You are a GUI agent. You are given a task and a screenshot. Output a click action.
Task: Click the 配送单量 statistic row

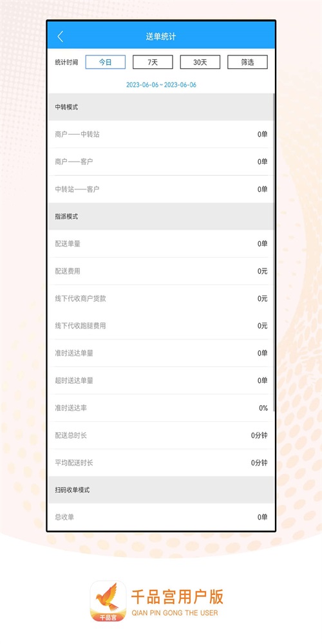[161, 244]
